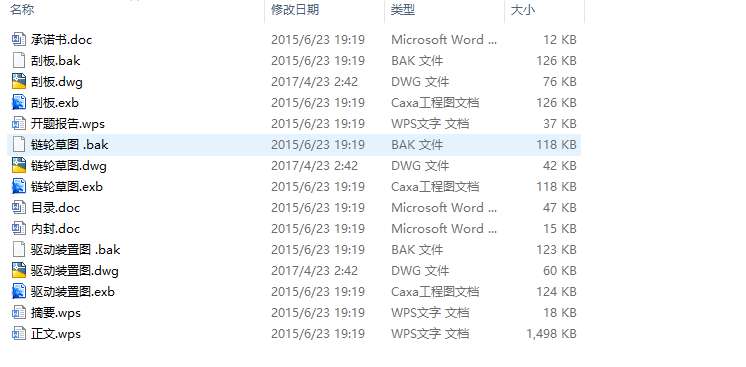Click the type cell of 刮板.exb
Viewport: 746px width, 367px height.
pyautogui.click(x=435, y=102)
